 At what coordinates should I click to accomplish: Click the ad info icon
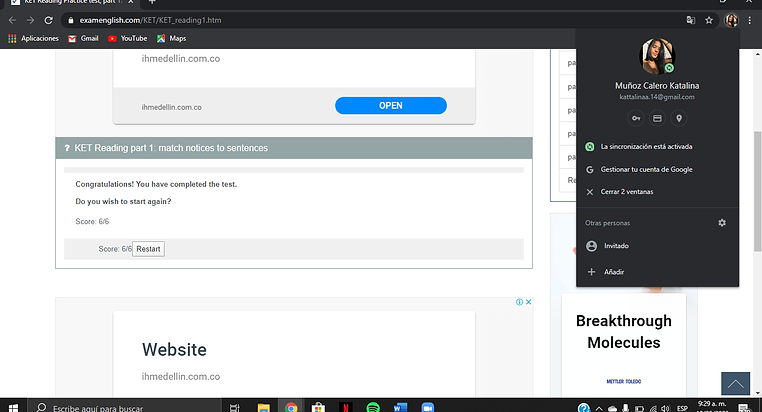(520, 302)
